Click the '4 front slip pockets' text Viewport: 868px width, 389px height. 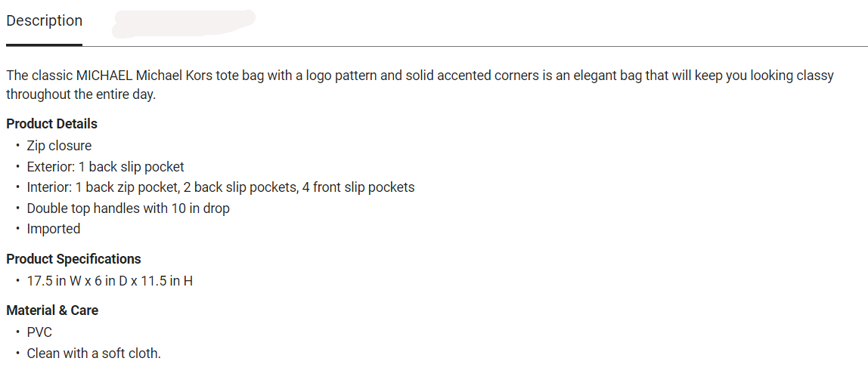[358, 187]
